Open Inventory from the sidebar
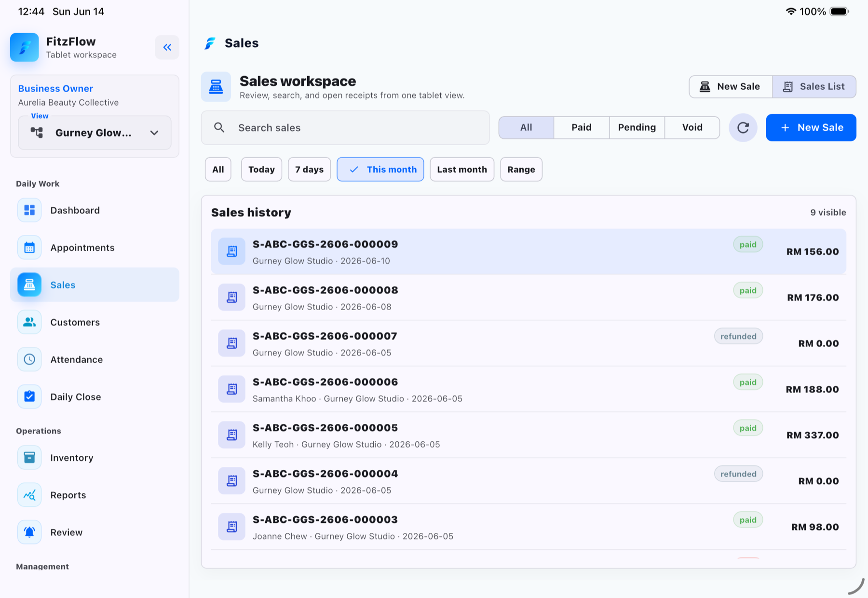The height and width of the screenshot is (598, 868). [x=95, y=458]
